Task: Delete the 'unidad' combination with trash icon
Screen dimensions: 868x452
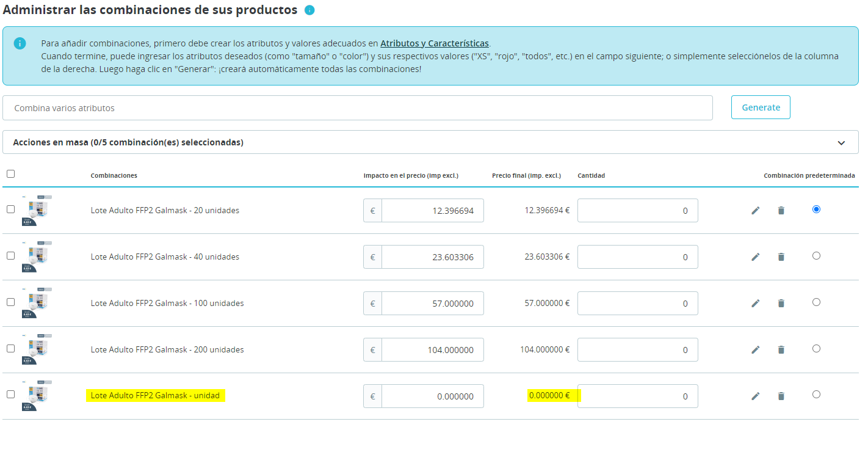Action: tap(781, 396)
